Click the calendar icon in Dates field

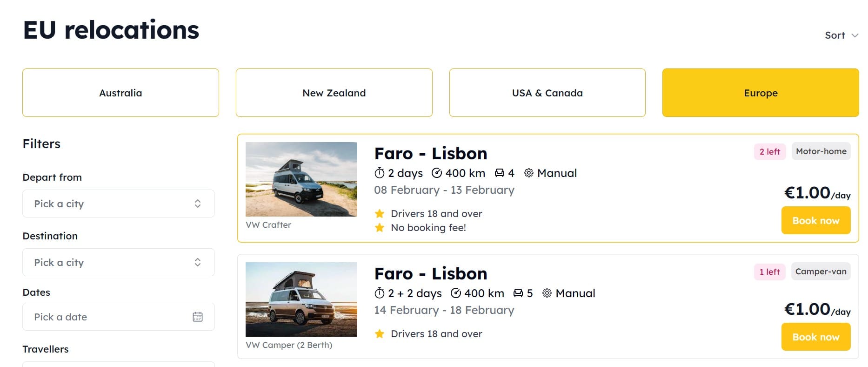click(x=198, y=317)
